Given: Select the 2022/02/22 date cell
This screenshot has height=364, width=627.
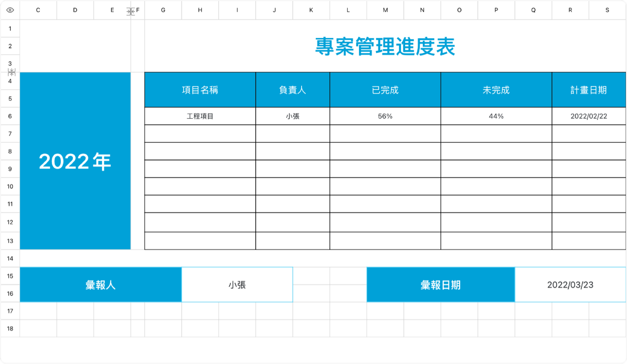Looking at the screenshot, I should 589,116.
